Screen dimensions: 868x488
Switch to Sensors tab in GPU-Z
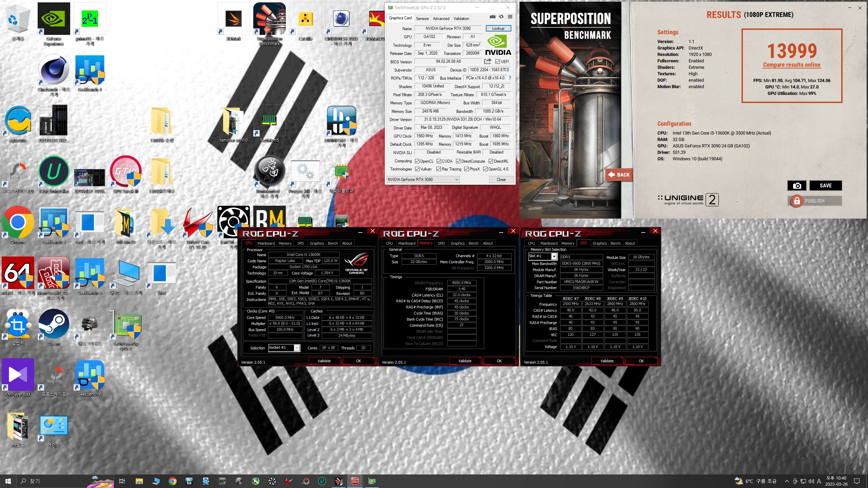point(422,19)
